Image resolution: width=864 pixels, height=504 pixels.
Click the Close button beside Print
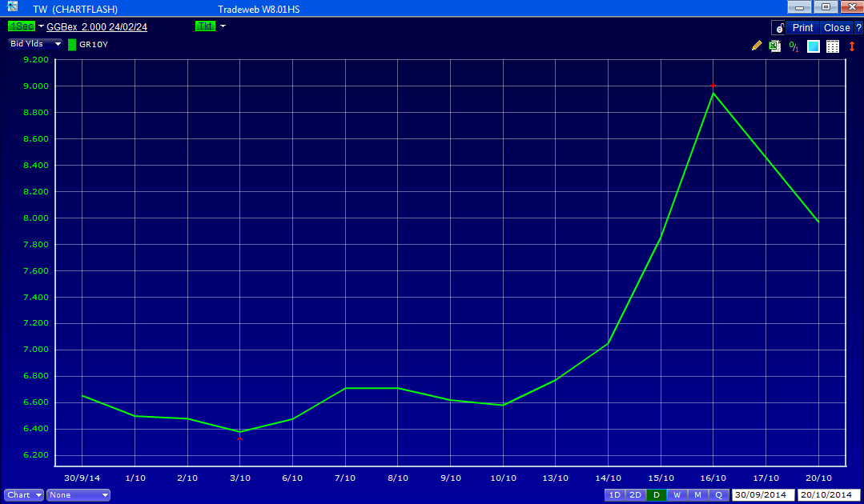[837, 27]
